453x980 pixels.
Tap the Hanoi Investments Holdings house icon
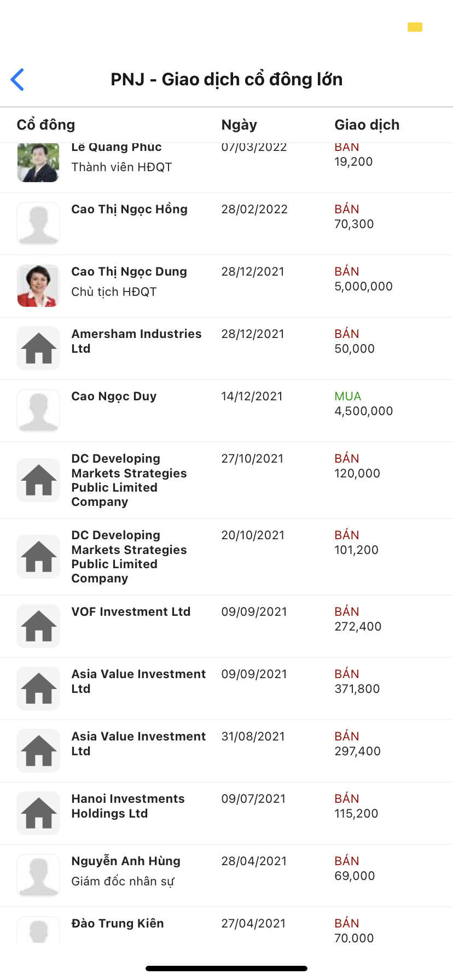coord(38,813)
